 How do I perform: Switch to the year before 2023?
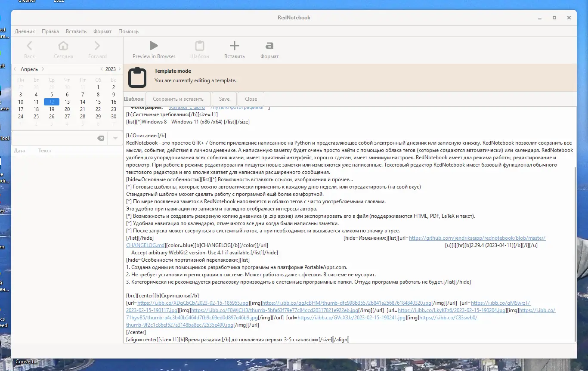(x=102, y=69)
